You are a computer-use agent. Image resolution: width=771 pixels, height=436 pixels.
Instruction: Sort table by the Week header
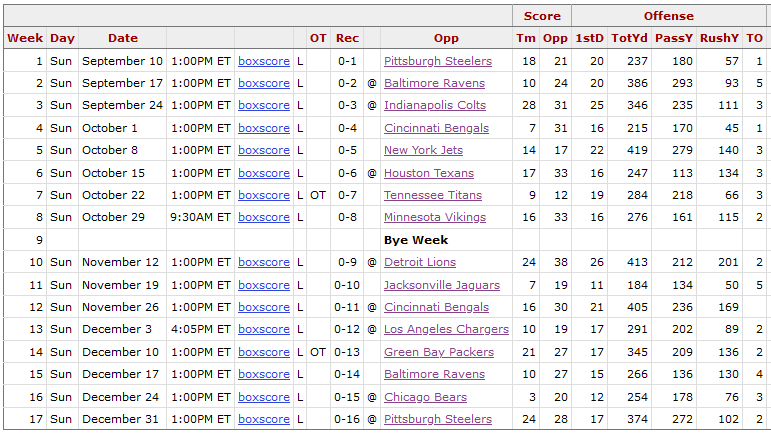pos(25,38)
